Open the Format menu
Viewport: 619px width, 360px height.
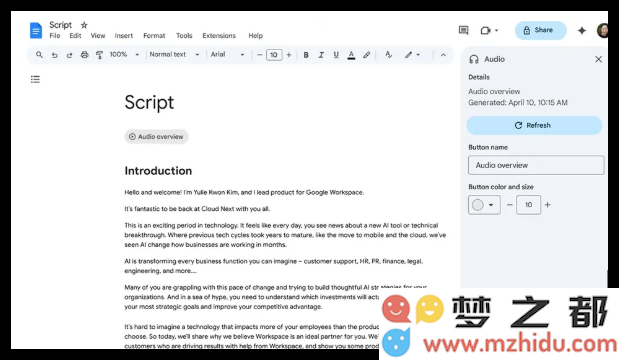(x=154, y=36)
